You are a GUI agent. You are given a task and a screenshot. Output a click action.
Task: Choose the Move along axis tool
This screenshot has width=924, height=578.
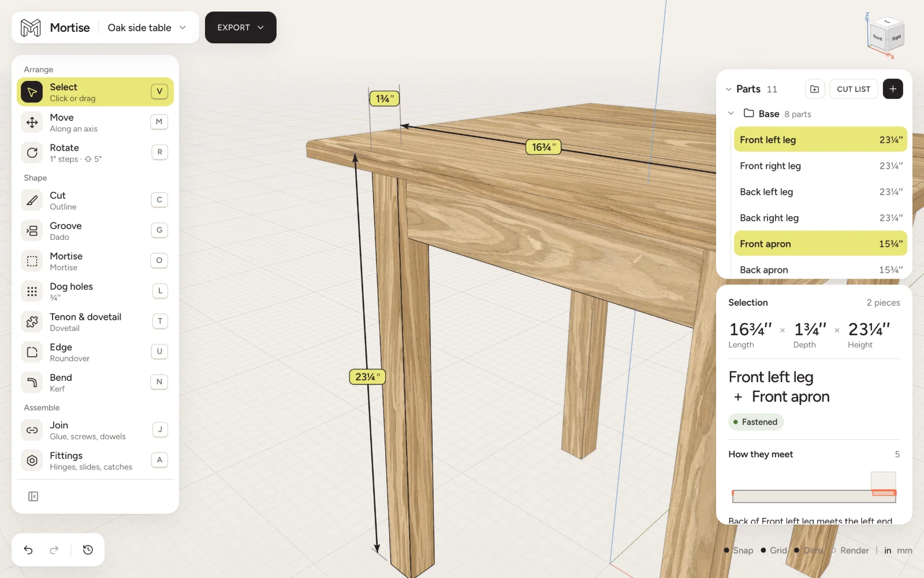[x=95, y=123]
